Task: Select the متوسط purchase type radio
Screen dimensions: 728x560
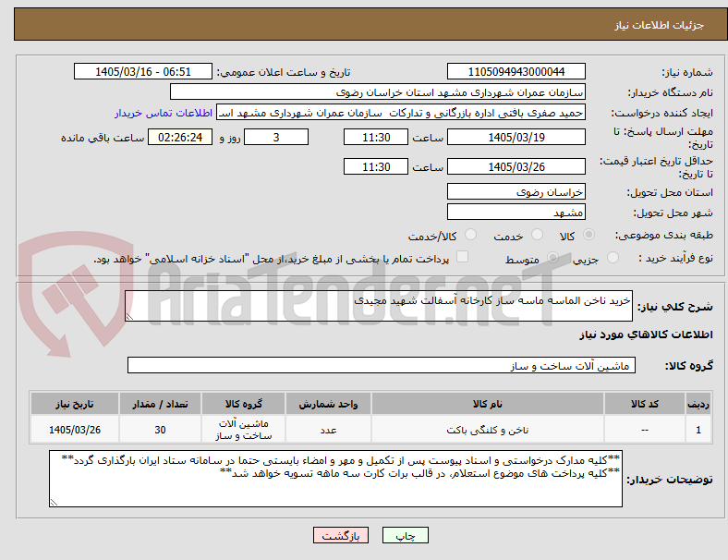Action: (x=552, y=258)
